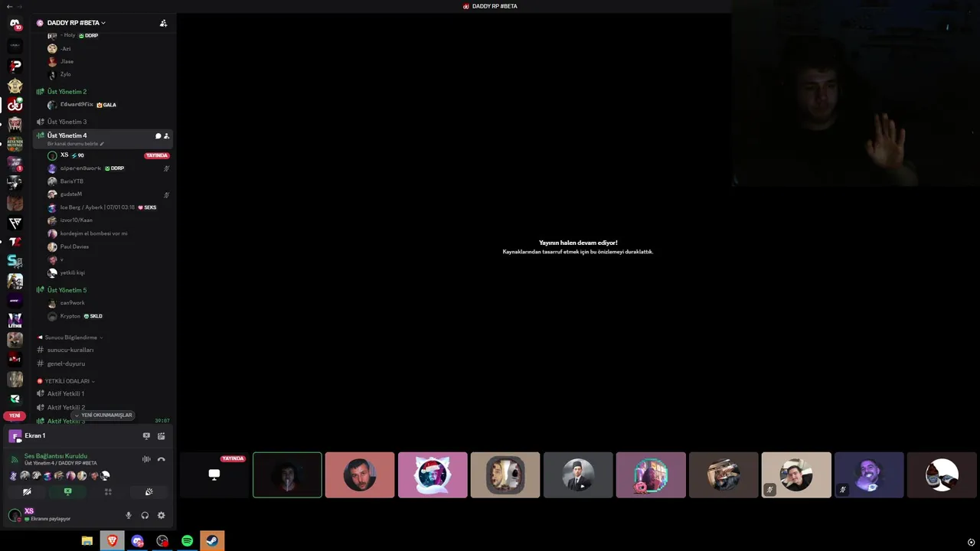Image resolution: width=980 pixels, height=551 pixels.
Task: Open File Explorer from the taskbar
Action: [x=87, y=541]
